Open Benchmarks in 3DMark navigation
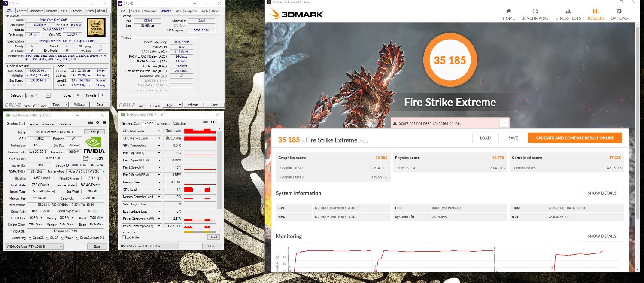Image resolution: width=644 pixels, height=283 pixels. pos(535,14)
